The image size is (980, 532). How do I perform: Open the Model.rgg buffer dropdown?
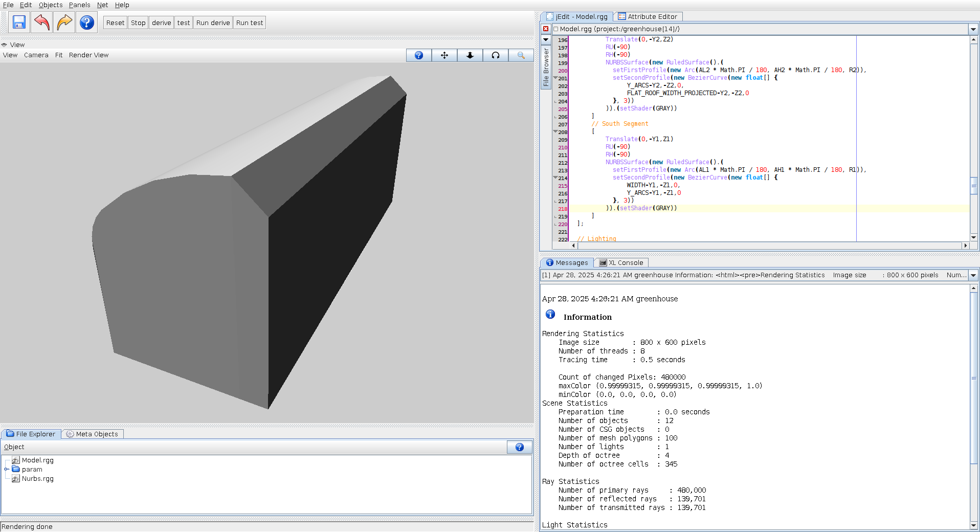[x=973, y=29]
